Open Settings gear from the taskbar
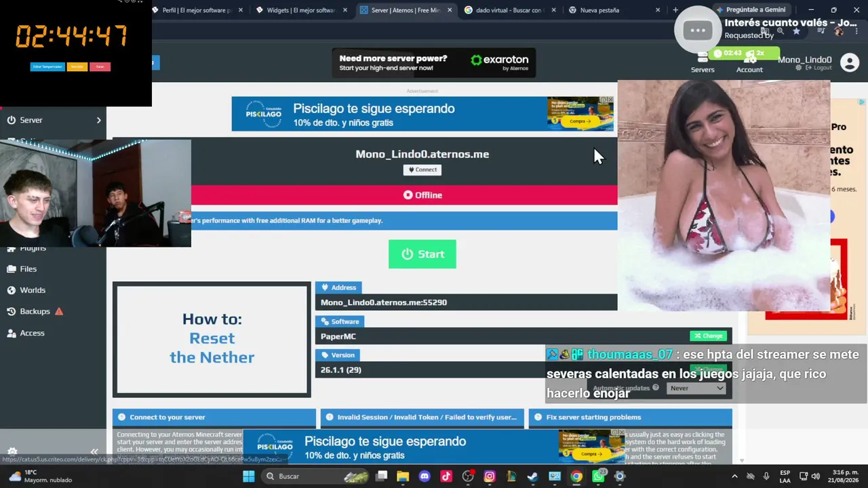Screen dimensions: 868x488 (x=619, y=476)
